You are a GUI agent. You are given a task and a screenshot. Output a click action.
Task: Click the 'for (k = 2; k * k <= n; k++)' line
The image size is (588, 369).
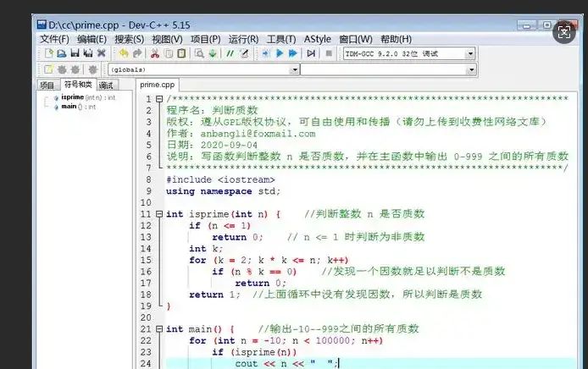point(269,261)
